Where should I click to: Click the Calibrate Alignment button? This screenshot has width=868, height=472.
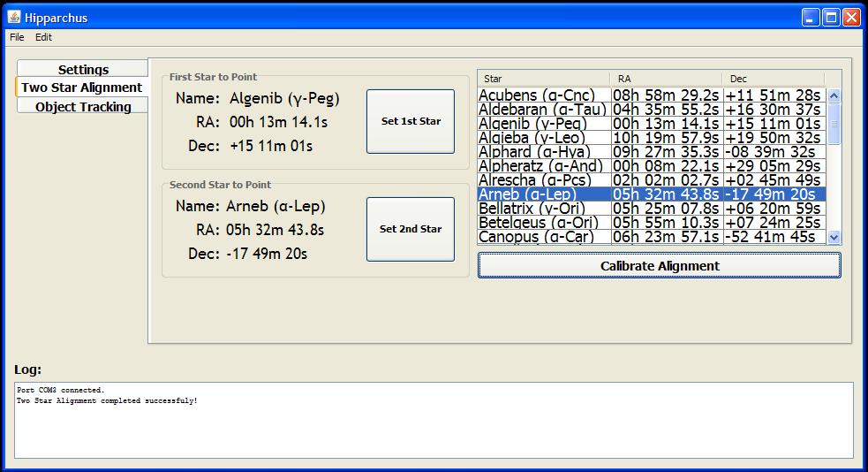click(x=660, y=265)
